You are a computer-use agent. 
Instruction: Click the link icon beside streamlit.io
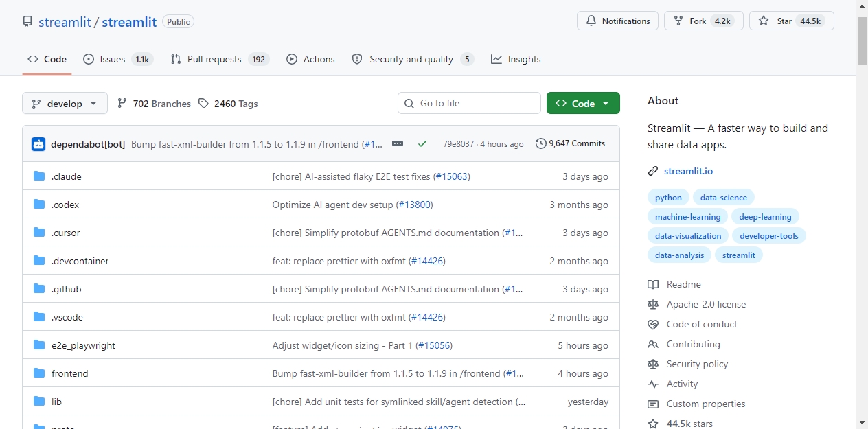pos(653,171)
